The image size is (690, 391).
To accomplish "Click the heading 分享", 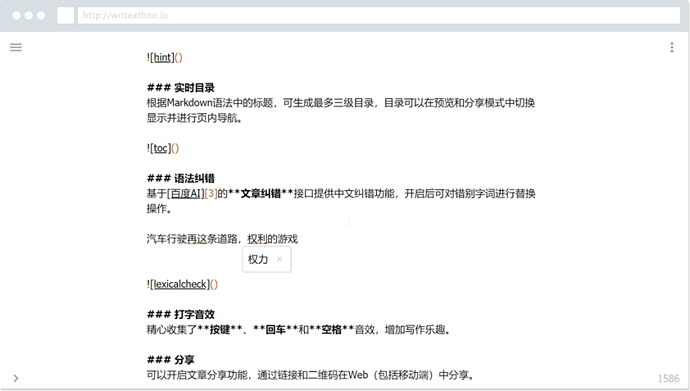I will (184, 360).
